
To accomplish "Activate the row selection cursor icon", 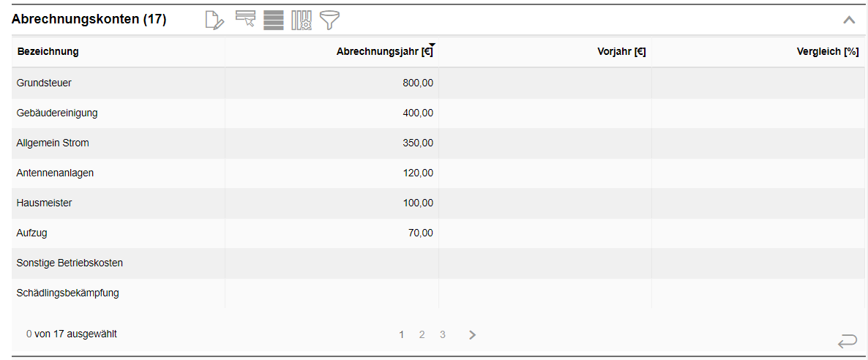I will pos(244,19).
